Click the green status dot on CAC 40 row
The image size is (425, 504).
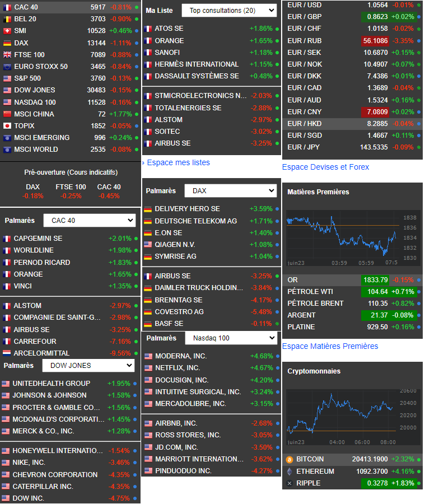(137, 7)
